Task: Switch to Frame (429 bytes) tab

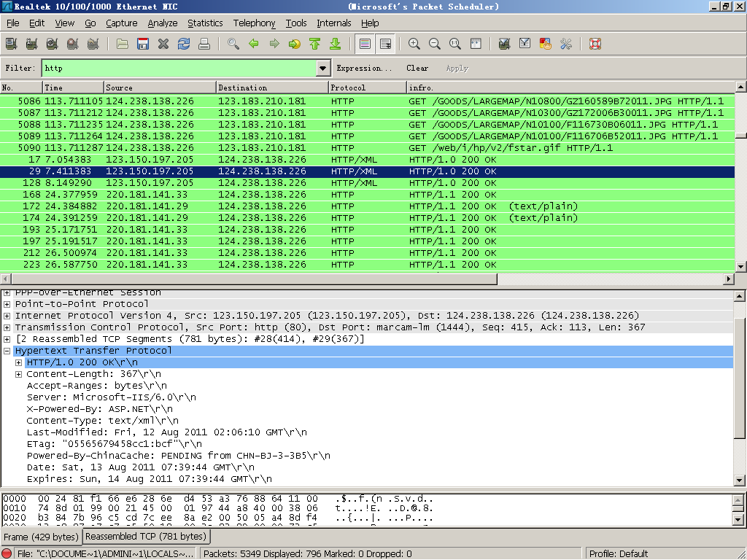Action: (41, 537)
